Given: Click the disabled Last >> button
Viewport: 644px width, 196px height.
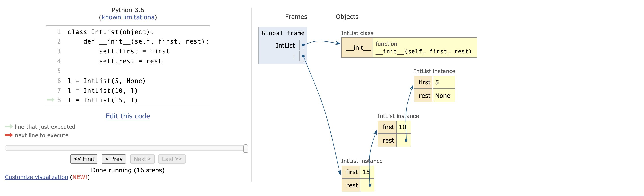Looking at the screenshot, I should 172,159.
